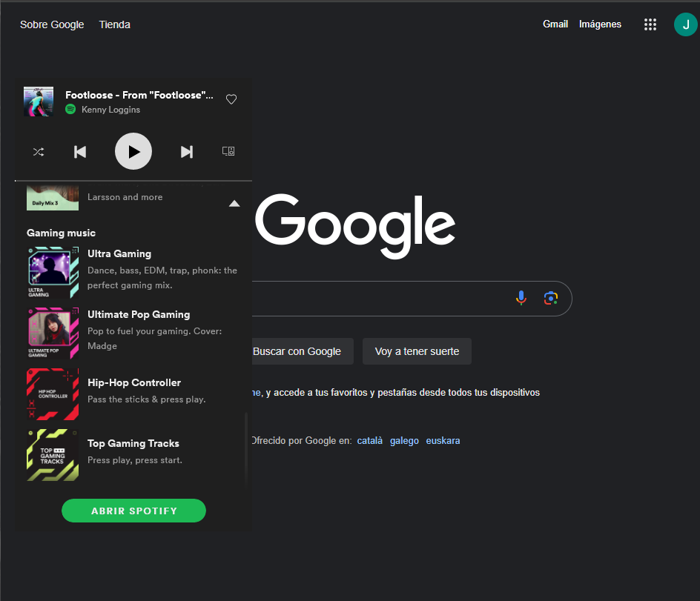Click the Spotify logo beside Kenny Loggins
This screenshot has height=601, width=700.
tap(70, 110)
